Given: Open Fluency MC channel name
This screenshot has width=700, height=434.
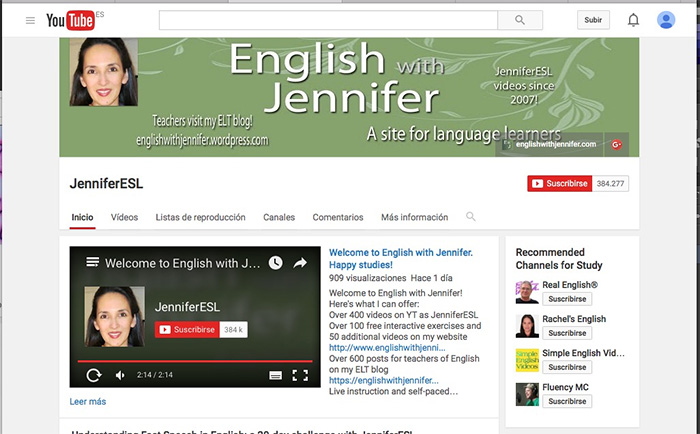Looking at the screenshot, I should coord(565,387).
